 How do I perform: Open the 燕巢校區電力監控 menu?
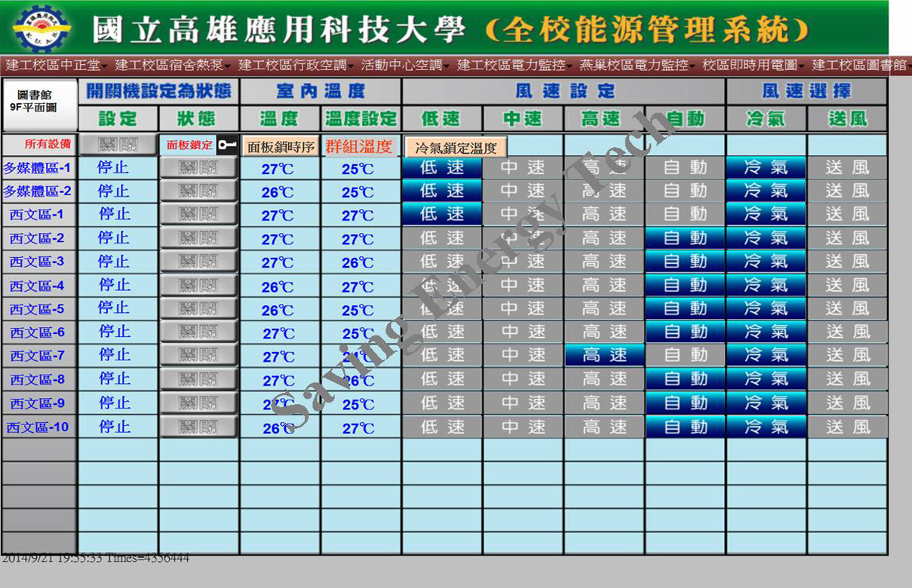click(637, 66)
